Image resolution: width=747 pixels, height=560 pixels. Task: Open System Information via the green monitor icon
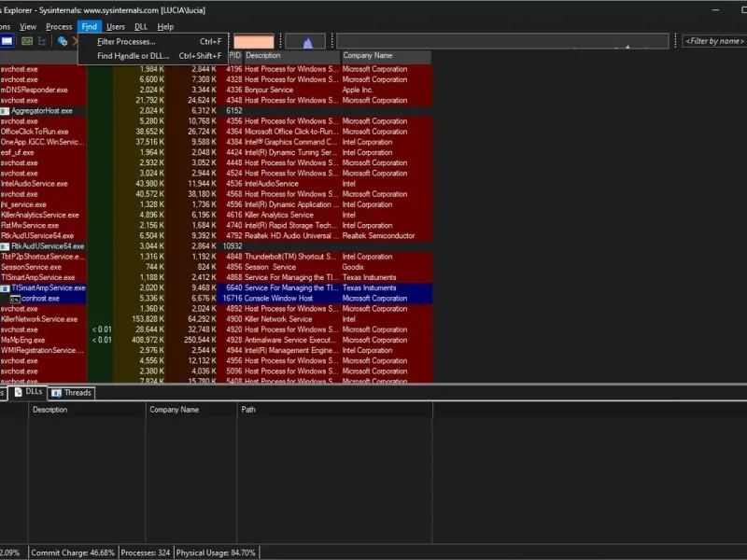pos(27,41)
